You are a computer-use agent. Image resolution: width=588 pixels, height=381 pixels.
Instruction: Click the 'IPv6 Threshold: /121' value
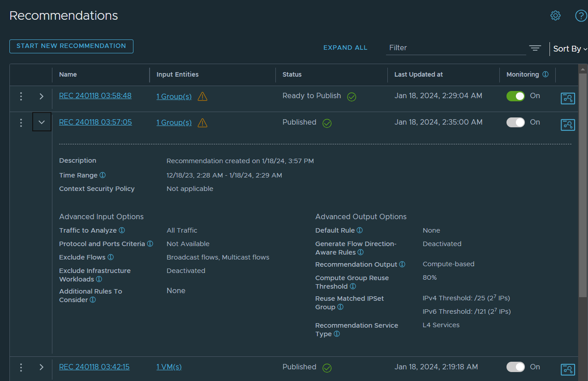tap(467, 311)
